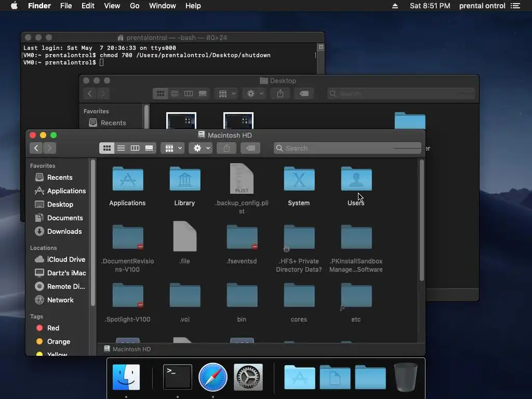The image size is (532, 399).
Task: Launch Safari from the Dock
Action: (x=212, y=377)
